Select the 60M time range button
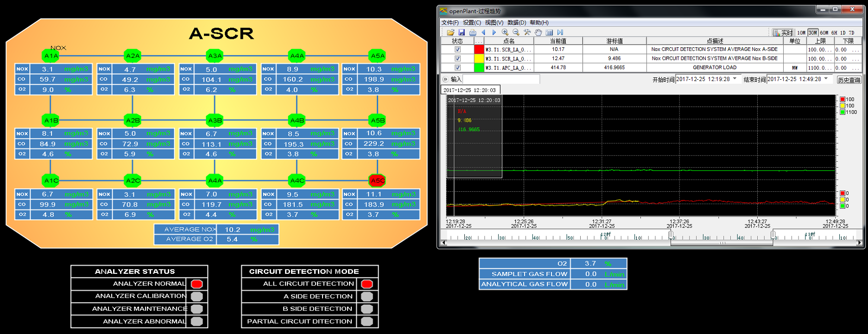Viewport: 868px width, 334px height. 824,33
